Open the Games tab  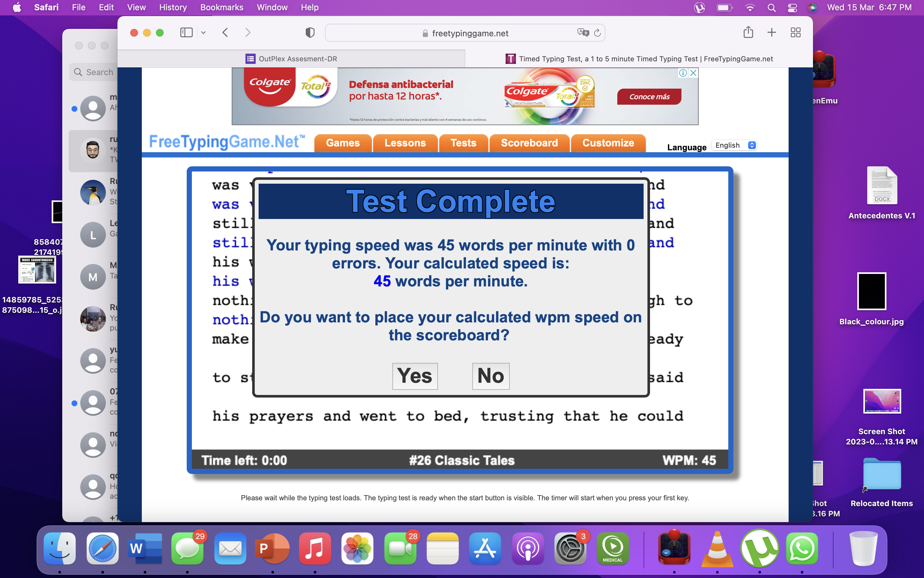[x=343, y=143]
